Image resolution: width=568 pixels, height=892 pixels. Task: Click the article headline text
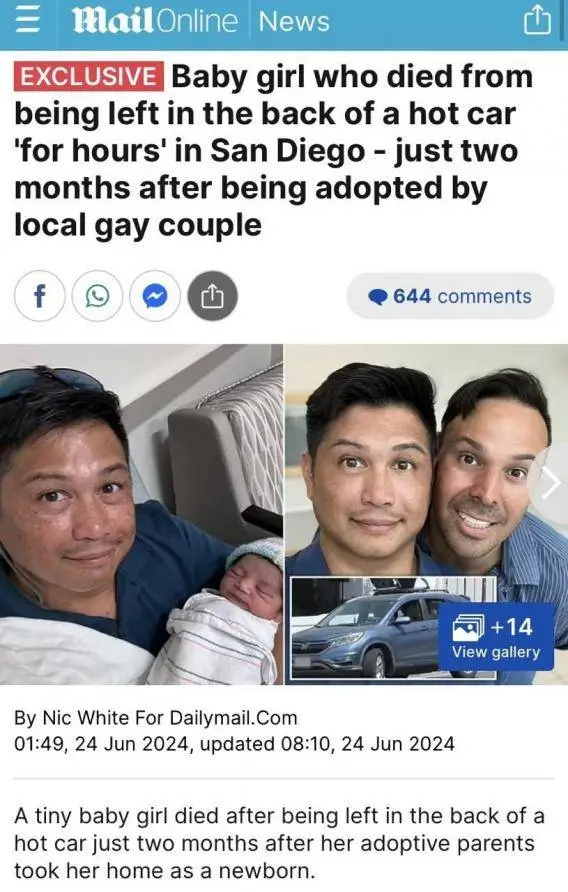(x=274, y=151)
